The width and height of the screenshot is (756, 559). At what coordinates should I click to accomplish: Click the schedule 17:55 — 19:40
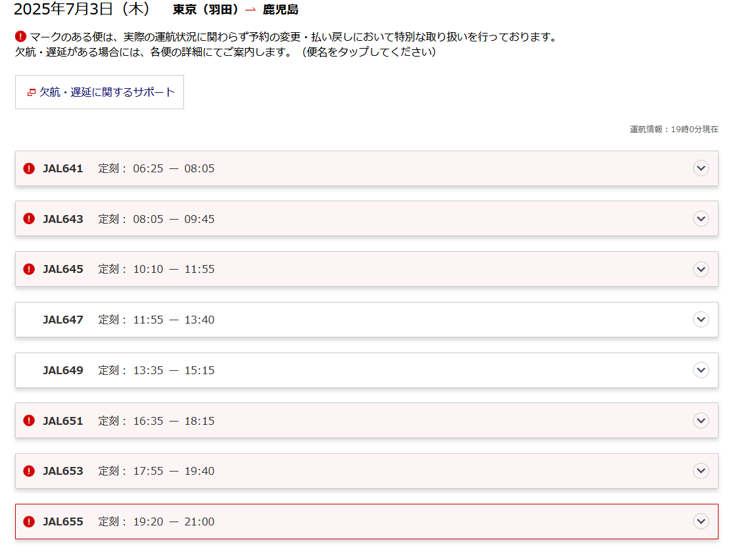tap(174, 472)
